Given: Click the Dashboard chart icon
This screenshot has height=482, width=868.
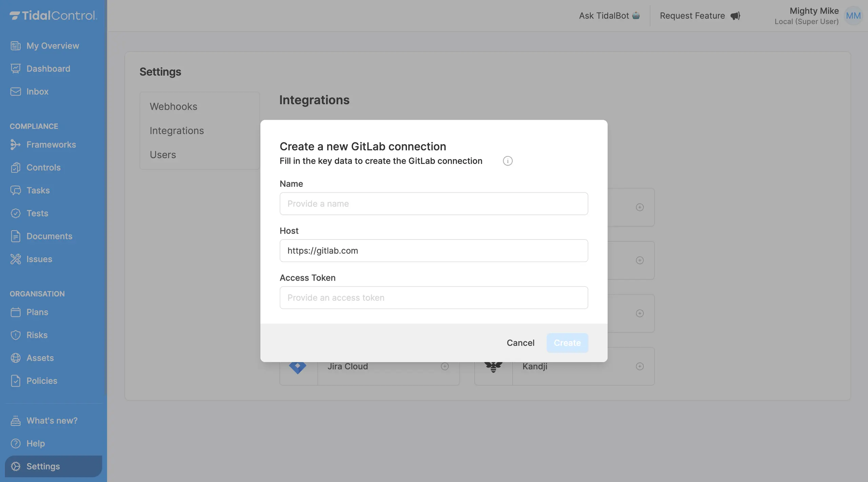Looking at the screenshot, I should [x=16, y=68].
